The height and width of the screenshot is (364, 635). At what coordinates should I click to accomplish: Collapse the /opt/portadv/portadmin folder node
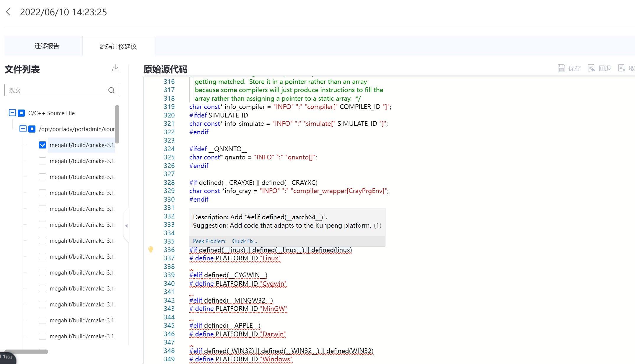(23, 129)
